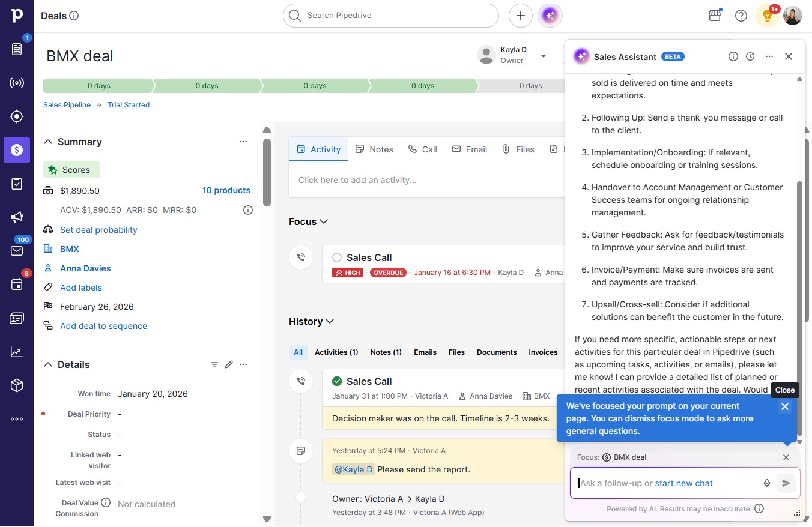Collapse the Summary section

click(48, 142)
